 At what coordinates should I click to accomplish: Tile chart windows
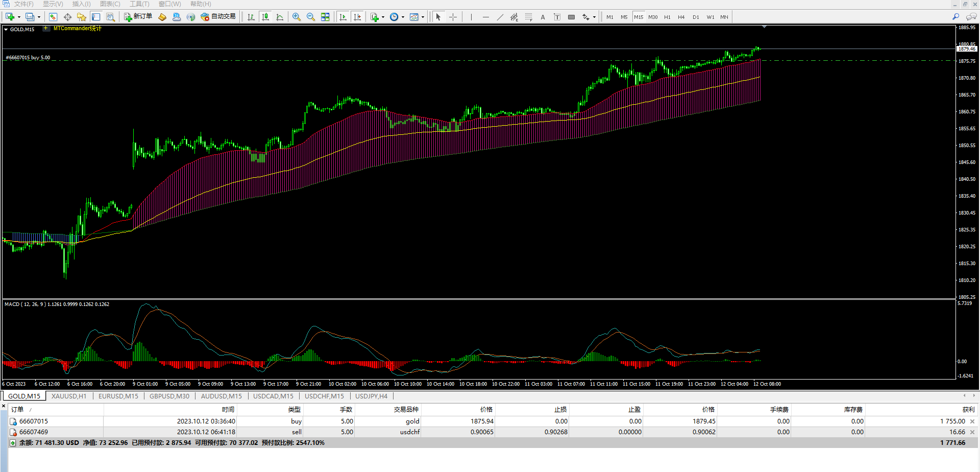click(325, 17)
